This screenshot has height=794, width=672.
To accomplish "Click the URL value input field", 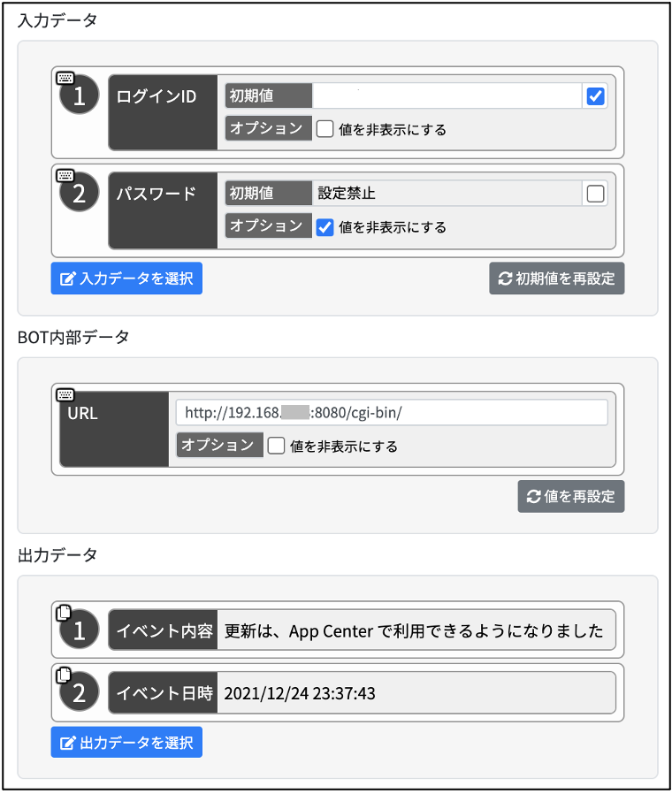I will pyautogui.click(x=392, y=413).
